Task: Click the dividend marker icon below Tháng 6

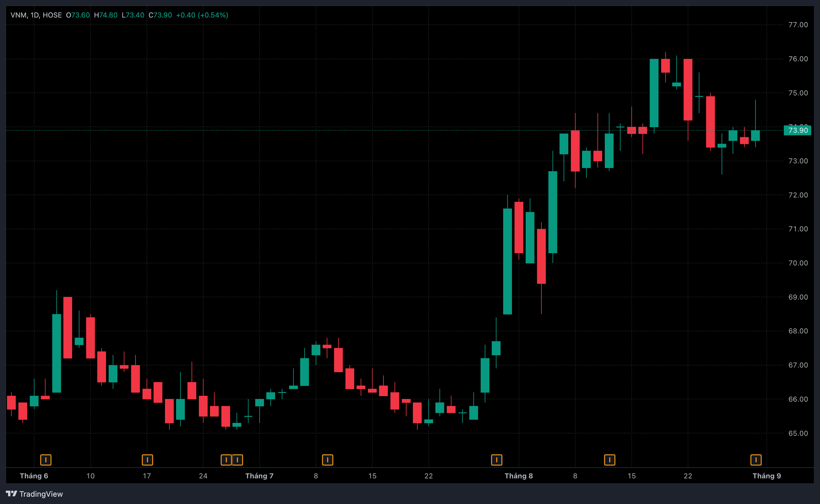Action: (x=46, y=460)
